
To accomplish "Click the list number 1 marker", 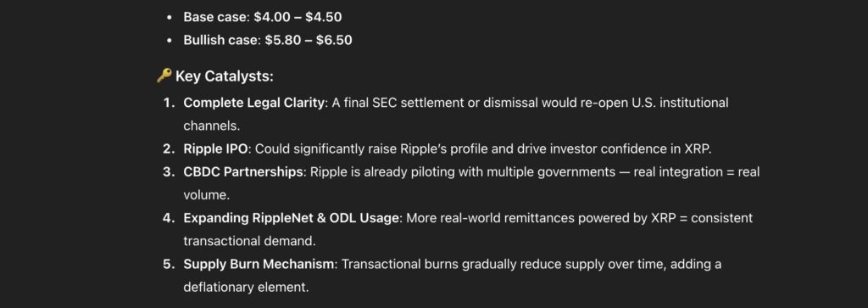I will (169, 103).
